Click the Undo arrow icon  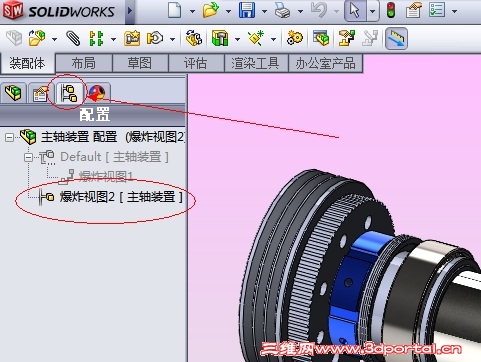(x=319, y=10)
